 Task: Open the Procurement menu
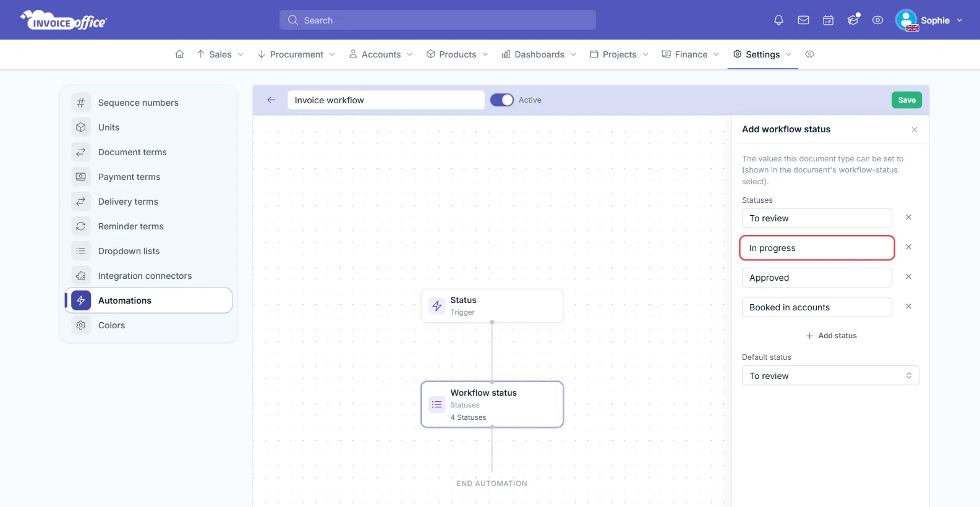[x=296, y=54]
